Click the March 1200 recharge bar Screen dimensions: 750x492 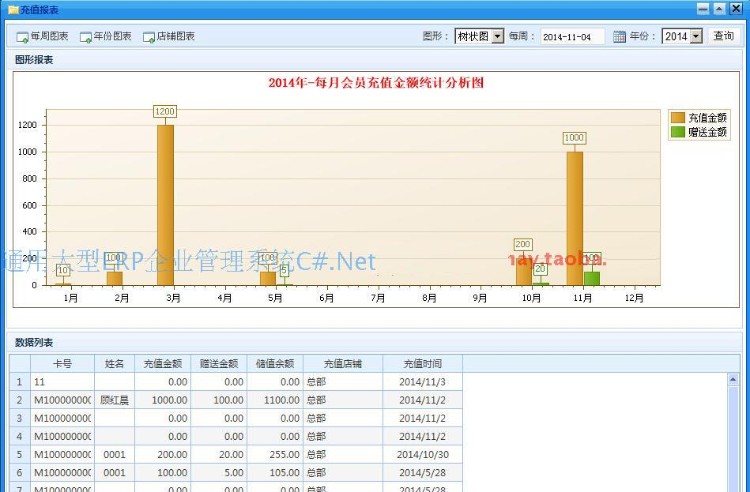tap(166, 205)
